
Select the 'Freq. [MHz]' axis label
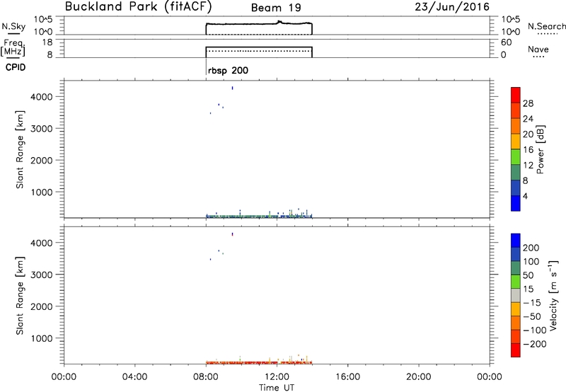coord(13,47)
